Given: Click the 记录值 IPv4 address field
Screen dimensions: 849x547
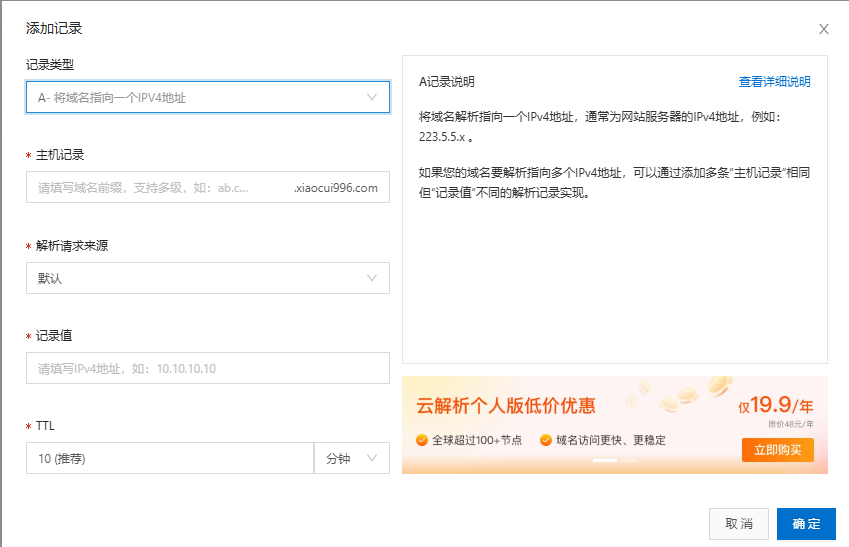Looking at the screenshot, I should (x=207, y=369).
